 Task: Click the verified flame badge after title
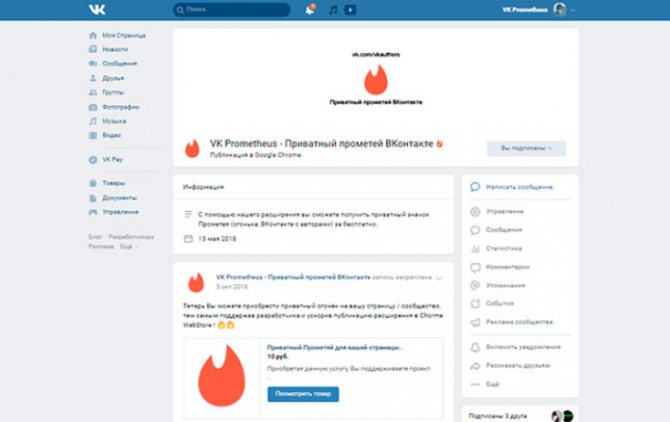[x=439, y=144]
